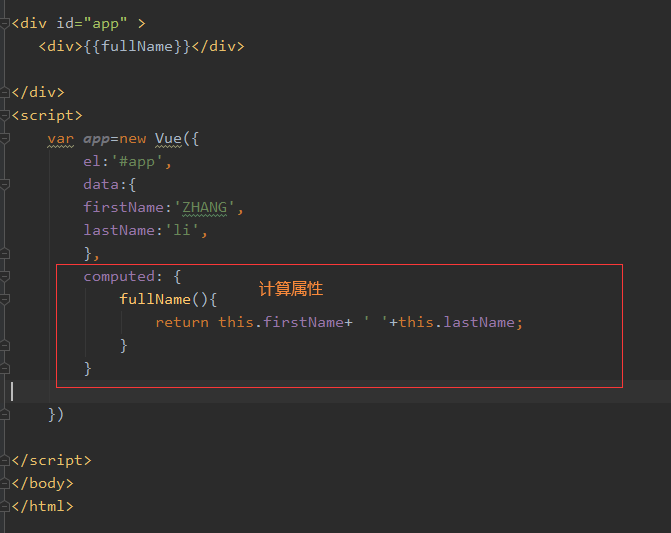The width and height of the screenshot is (671, 533).
Task: Click the computed property key
Action: 119,277
